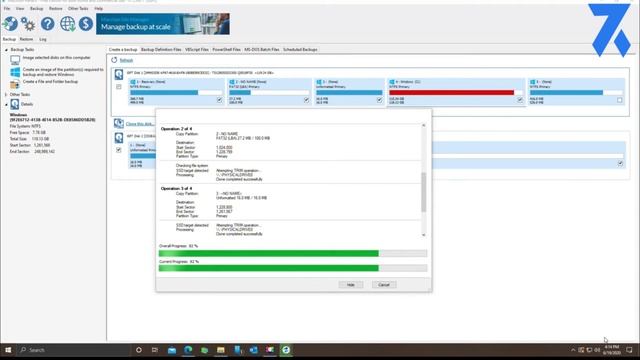Open the Backup menu
The height and width of the screenshot is (360, 640).
pos(36,9)
